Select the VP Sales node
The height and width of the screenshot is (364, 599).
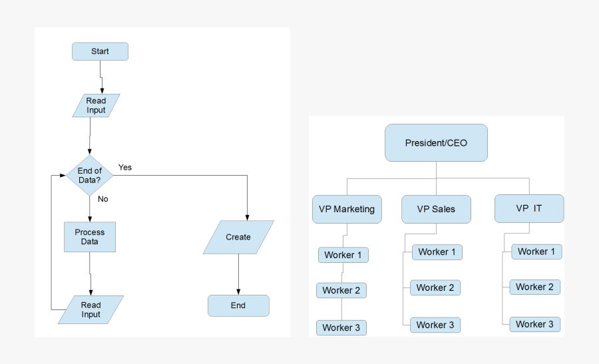tap(436, 209)
